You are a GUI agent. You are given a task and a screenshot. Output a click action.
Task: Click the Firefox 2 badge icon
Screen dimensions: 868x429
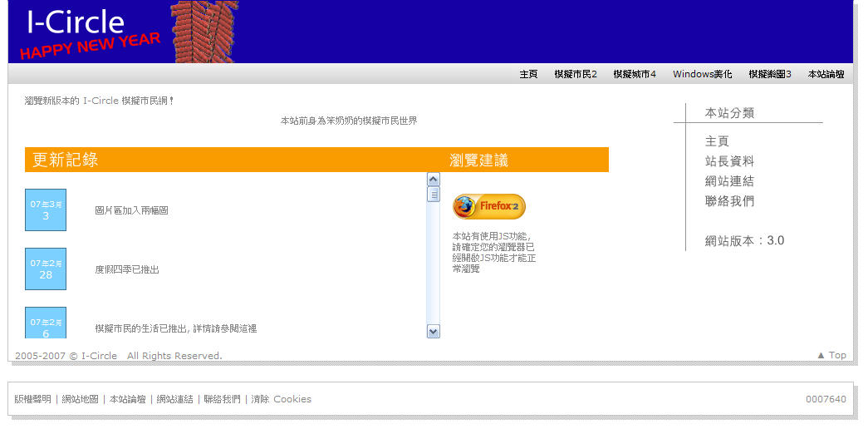click(488, 206)
